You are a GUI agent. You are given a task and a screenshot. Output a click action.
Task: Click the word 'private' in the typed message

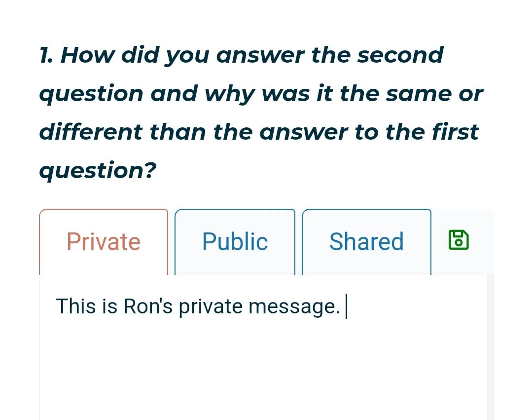pyautogui.click(x=211, y=306)
